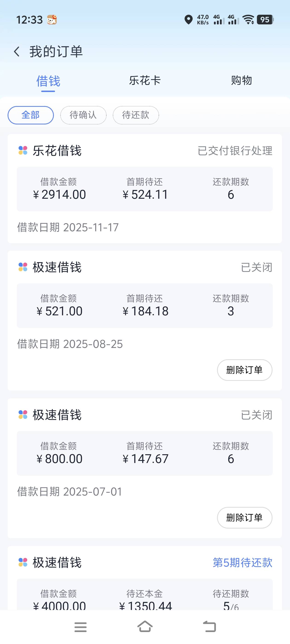
Task: Tap the Wi-Fi status bar icon
Action: [249, 20]
